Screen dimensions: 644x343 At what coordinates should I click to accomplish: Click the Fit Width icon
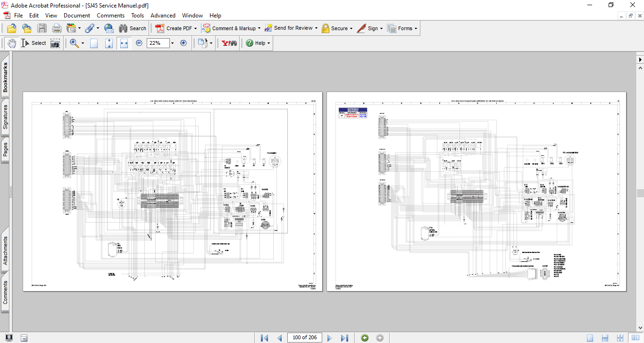pyautogui.click(x=124, y=43)
